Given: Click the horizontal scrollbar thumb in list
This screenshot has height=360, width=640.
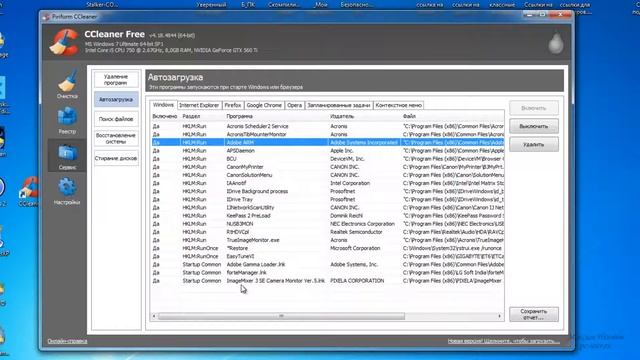Looking at the screenshot, I should 281,316.
